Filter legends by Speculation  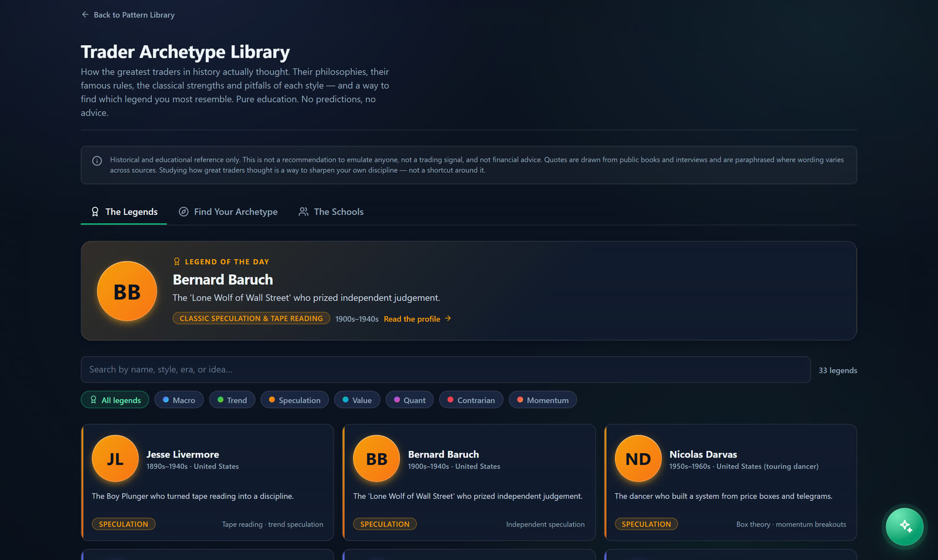pyautogui.click(x=294, y=400)
